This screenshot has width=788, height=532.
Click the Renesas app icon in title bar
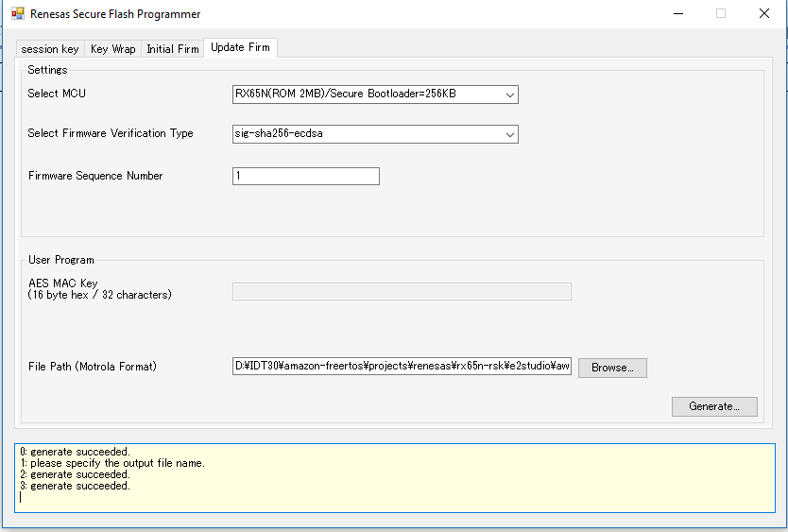(x=17, y=14)
